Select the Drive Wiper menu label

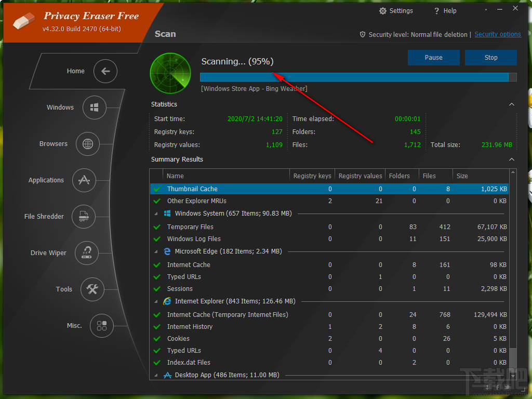[x=48, y=253]
